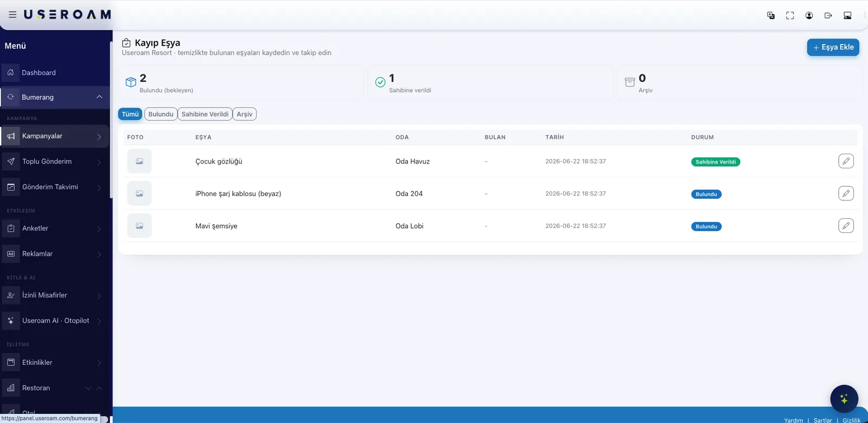Screen dimensions: 868x423
Task: Edit the iPhone şarj kablosu row
Action: pyautogui.click(x=846, y=193)
